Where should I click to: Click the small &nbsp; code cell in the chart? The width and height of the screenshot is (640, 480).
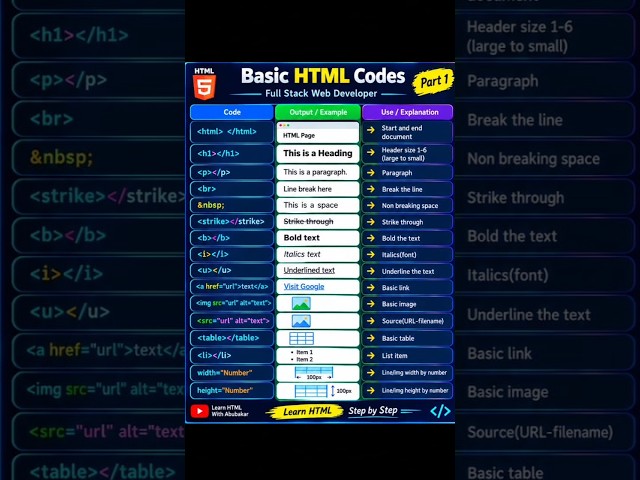coord(232,205)
